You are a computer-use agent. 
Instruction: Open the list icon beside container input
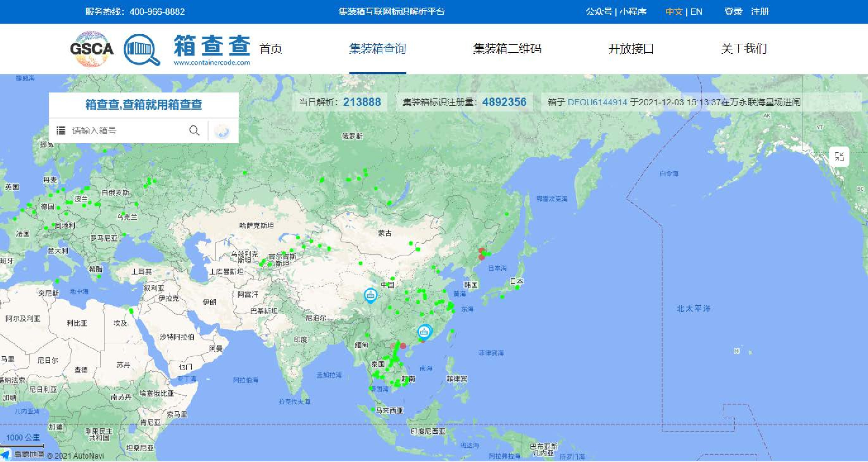tap(61, 130)
